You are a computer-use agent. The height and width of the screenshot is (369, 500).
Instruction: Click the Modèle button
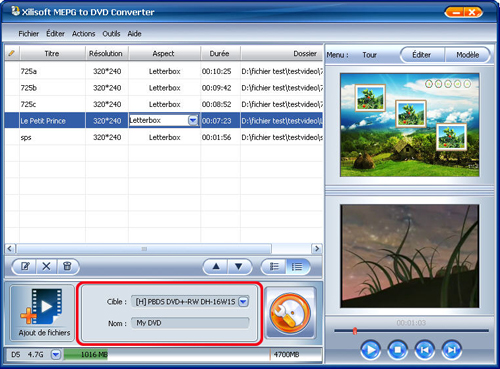click(x=467, y=55)
